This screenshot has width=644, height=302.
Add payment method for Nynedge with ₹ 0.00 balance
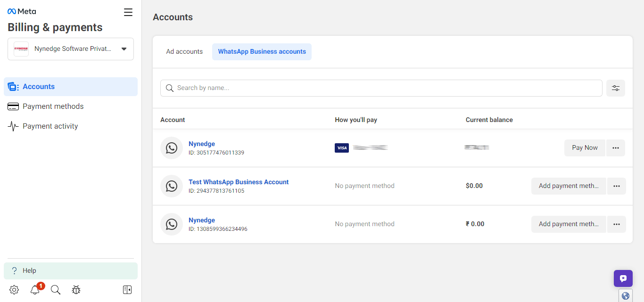569,224
